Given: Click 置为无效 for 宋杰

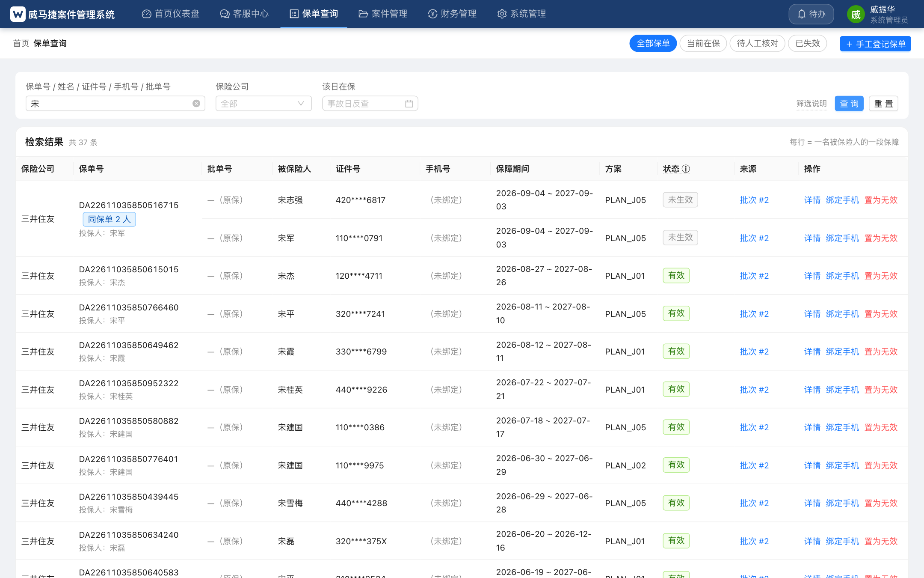Looking at the screenshot, I should [881, 276].
